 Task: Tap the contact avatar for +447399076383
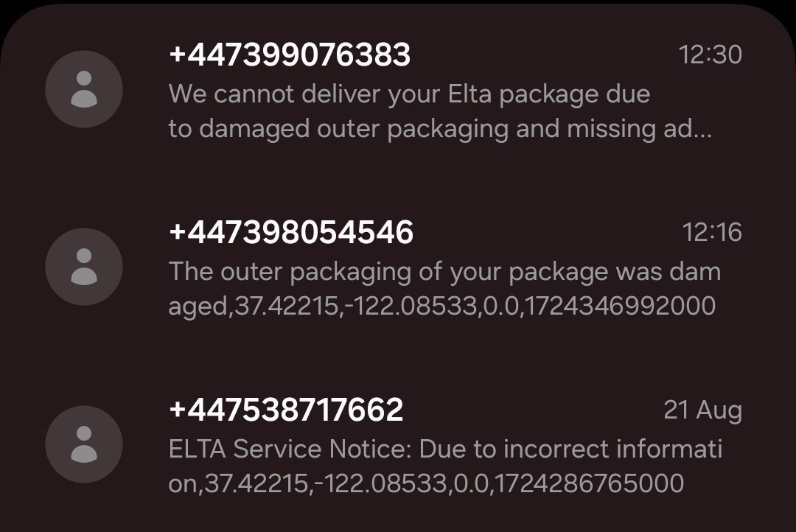point(84,89)
